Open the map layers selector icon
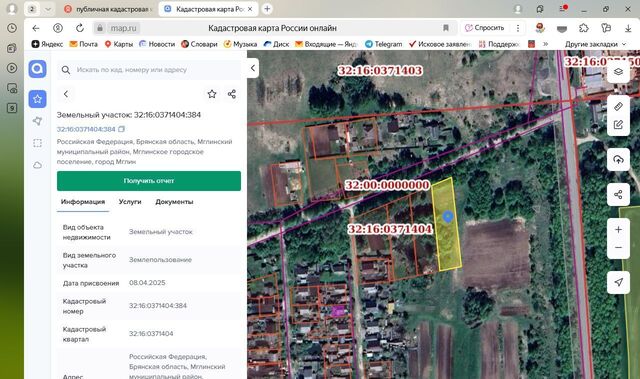This screenshot has width=640, height=379. click(x=618, y=72)
